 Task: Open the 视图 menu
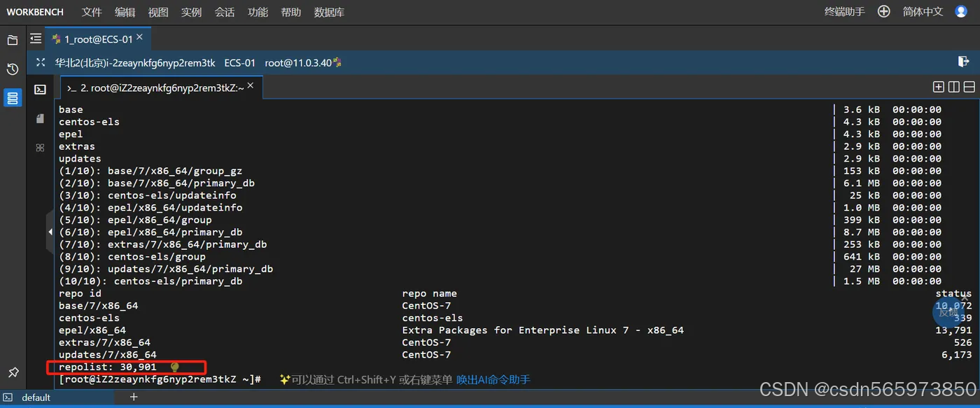(158, 12)
